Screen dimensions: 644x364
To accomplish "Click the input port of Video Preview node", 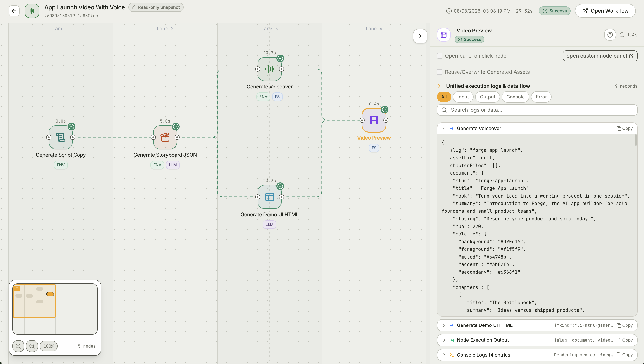I will pyautogui.click(x=362, y=120).
